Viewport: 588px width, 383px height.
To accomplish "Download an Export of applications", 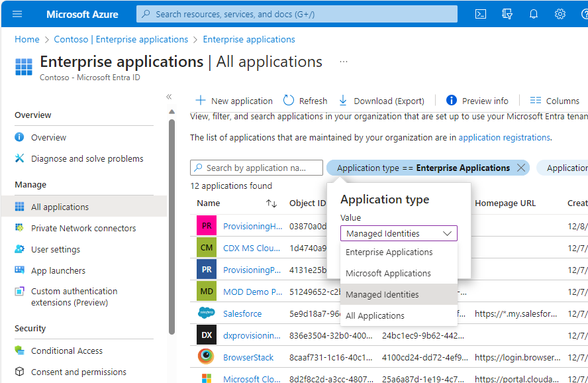I will pyautogui.click(x=381, y=100).
